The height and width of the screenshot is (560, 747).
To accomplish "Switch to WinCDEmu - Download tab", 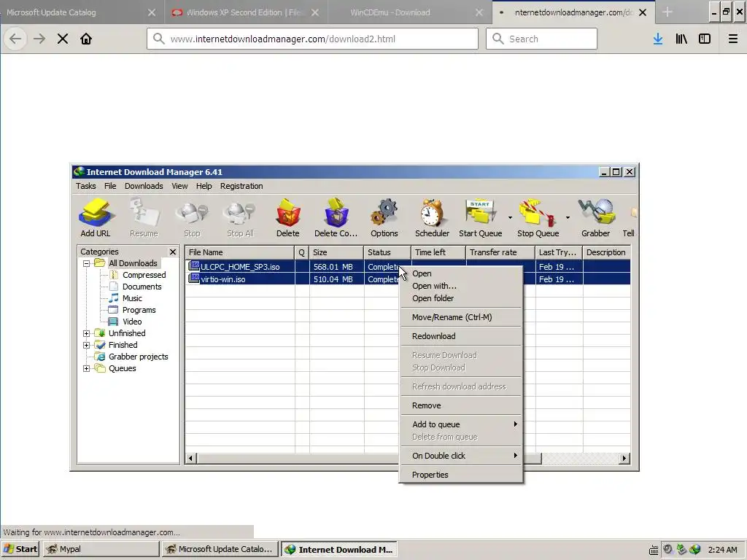I will click(390, 12).
